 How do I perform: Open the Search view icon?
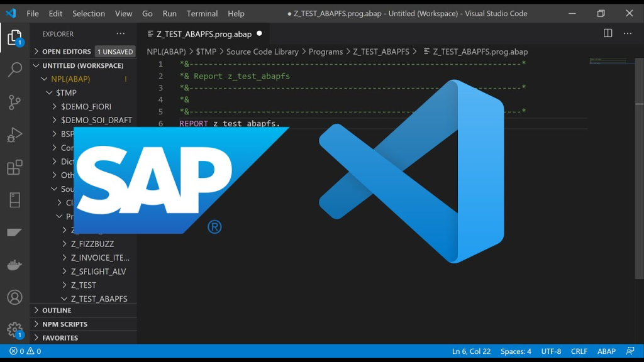click(15, 69)
